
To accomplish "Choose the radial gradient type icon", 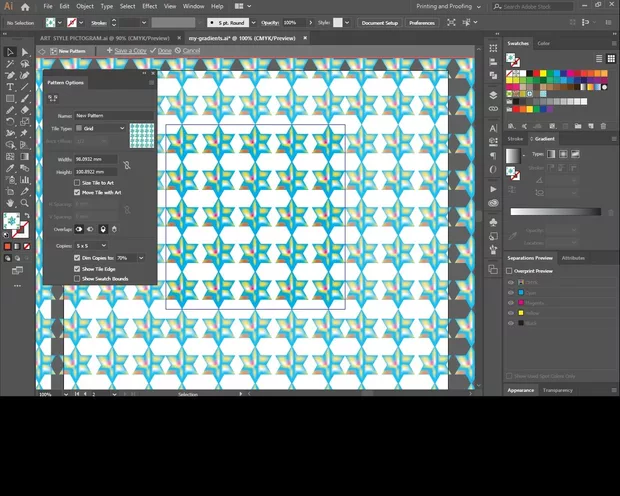I will [563, 154].
